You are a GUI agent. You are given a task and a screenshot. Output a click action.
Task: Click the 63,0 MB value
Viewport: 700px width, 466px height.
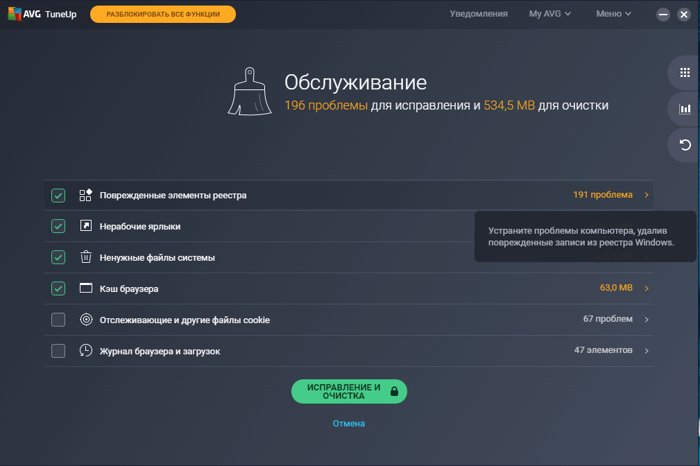pyautogui.click(x=616, y=288)
